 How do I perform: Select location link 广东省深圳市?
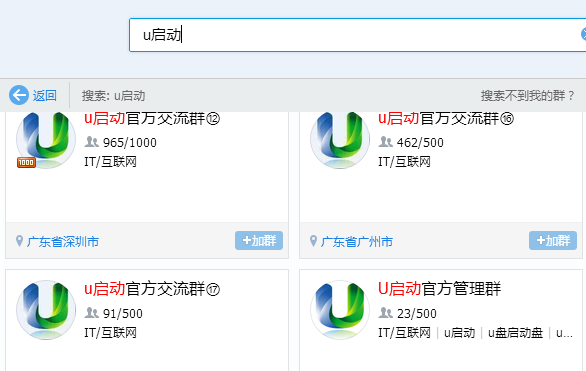tap(63, 242)
